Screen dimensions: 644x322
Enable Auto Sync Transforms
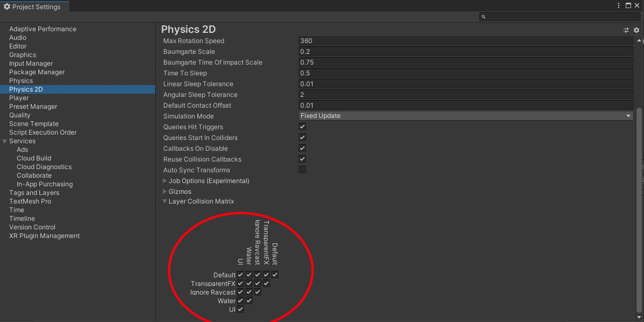[x=302, y=170]
